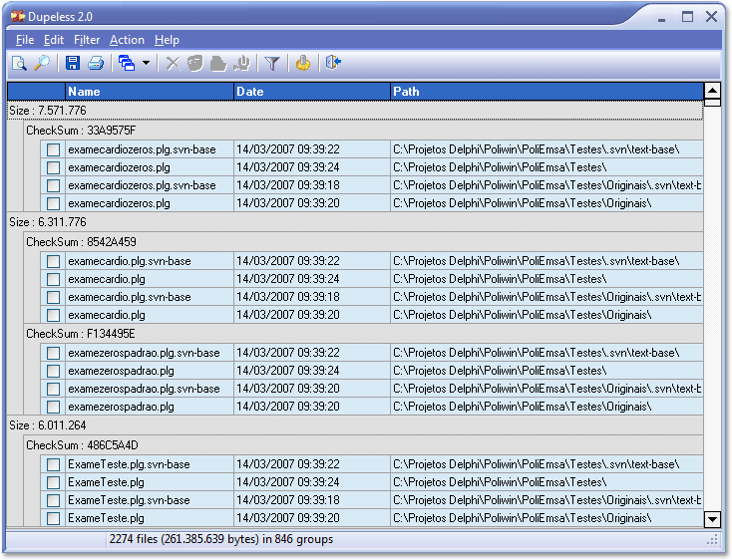Viewport: 732px width, 560px height.
Task: Sort by the Name column header
Action: [150, 92]
